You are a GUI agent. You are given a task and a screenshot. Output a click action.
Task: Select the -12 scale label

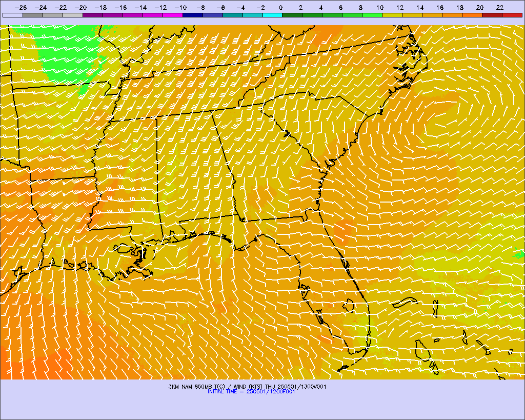pyautogui.click(x=160, y=7)
